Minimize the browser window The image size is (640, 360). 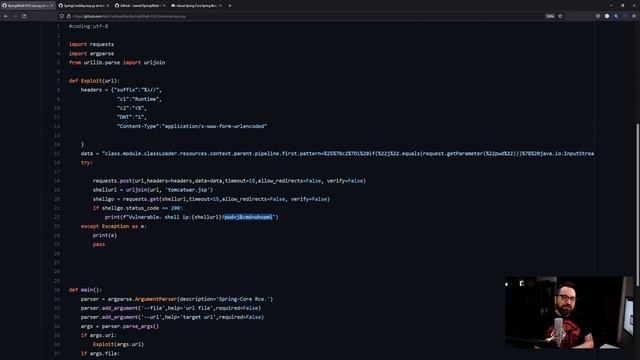click(x=611, y=5)
